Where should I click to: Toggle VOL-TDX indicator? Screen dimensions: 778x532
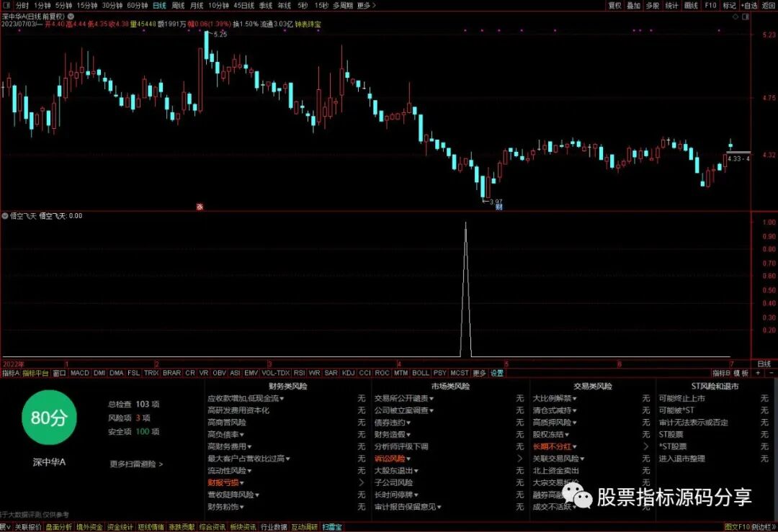275,373
